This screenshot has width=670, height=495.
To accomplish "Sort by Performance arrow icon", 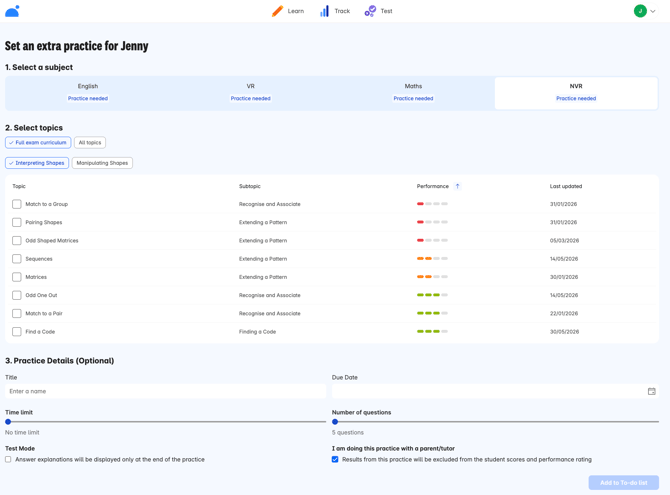I will pyautogui.click(x=457, y=186).
